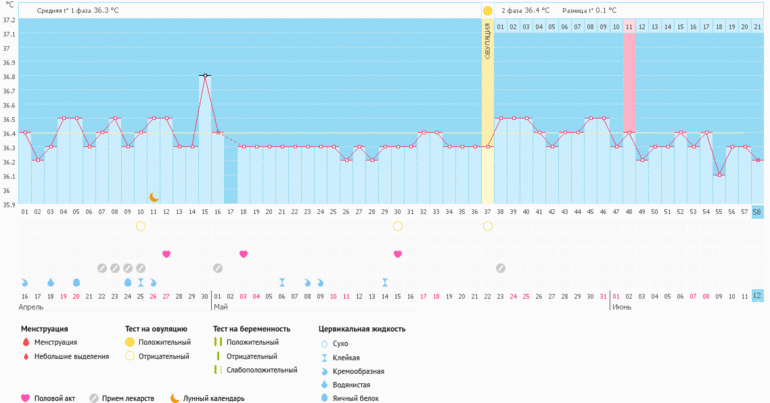Viewport: 770px width, 403px height.
Task: Click the ovulation test circle on cycle day 30
Action: (398, 226)
